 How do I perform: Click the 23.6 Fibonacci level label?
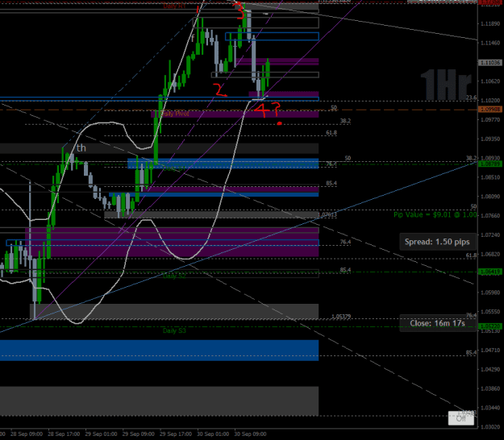471,98
